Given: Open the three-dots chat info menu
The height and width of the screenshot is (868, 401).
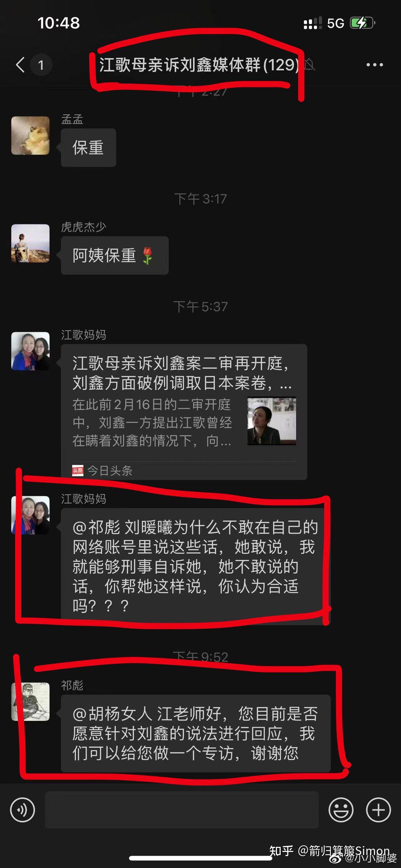Looking at the screenshot, I should (x=374, y=65).
